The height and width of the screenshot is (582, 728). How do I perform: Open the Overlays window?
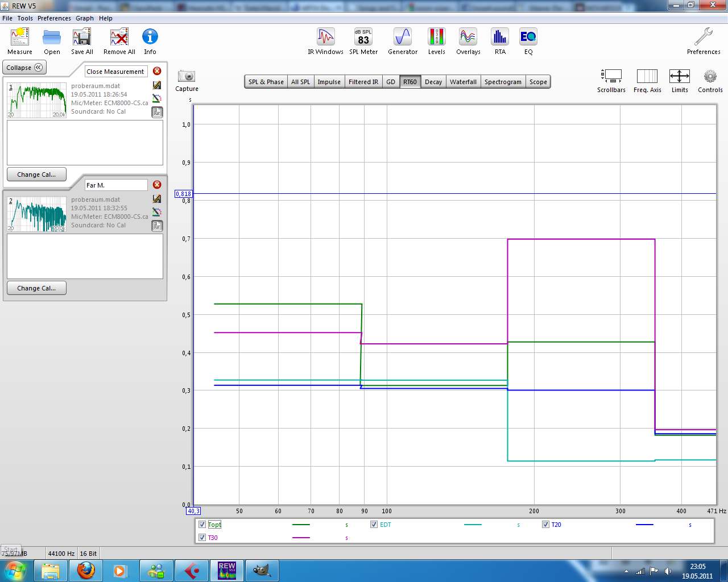click(468, 38)
